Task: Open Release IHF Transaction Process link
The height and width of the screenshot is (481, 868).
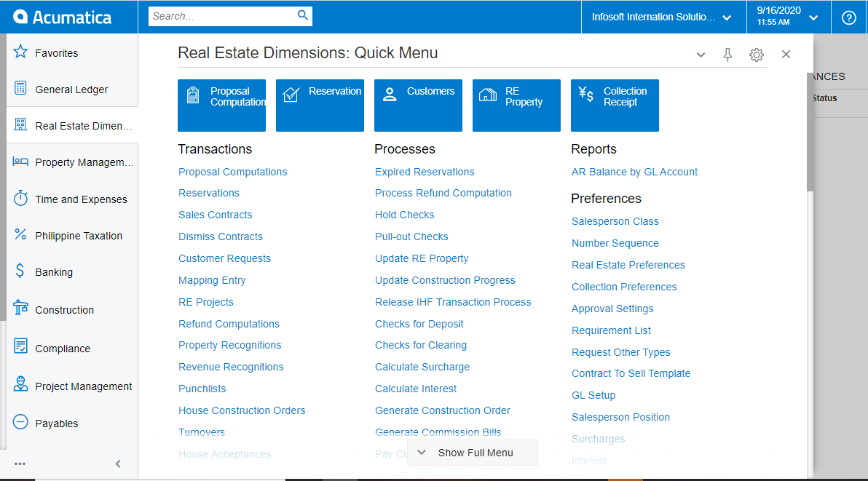Action: [x=453, y=302]
